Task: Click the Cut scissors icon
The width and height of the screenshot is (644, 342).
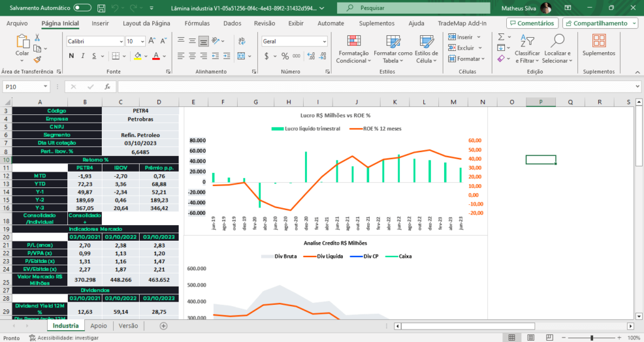Action: (x=37, y=38)
